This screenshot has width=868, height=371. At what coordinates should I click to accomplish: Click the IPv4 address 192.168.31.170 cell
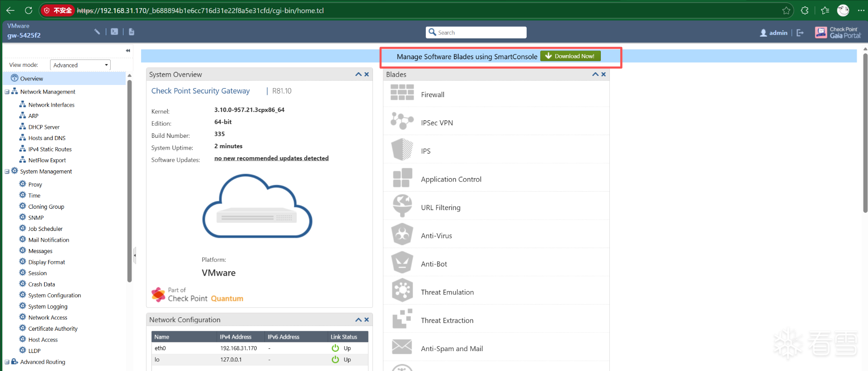click(239, 348)
